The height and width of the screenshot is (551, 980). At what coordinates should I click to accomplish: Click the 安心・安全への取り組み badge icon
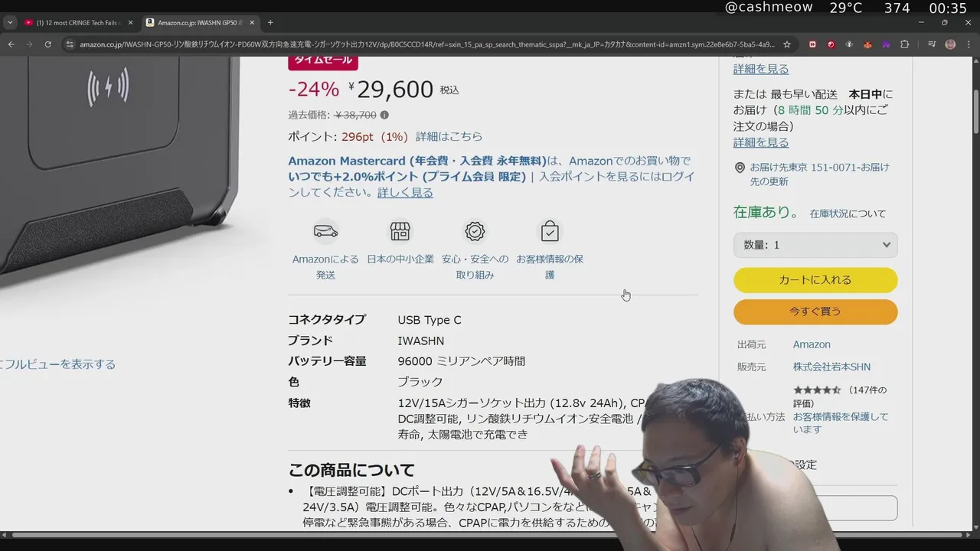(x=475, y=231)
